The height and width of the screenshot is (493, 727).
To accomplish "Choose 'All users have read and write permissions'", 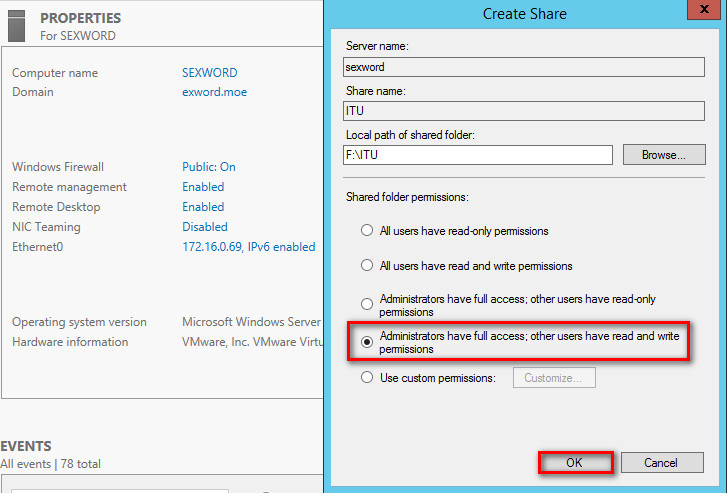I will click(367, 266).
